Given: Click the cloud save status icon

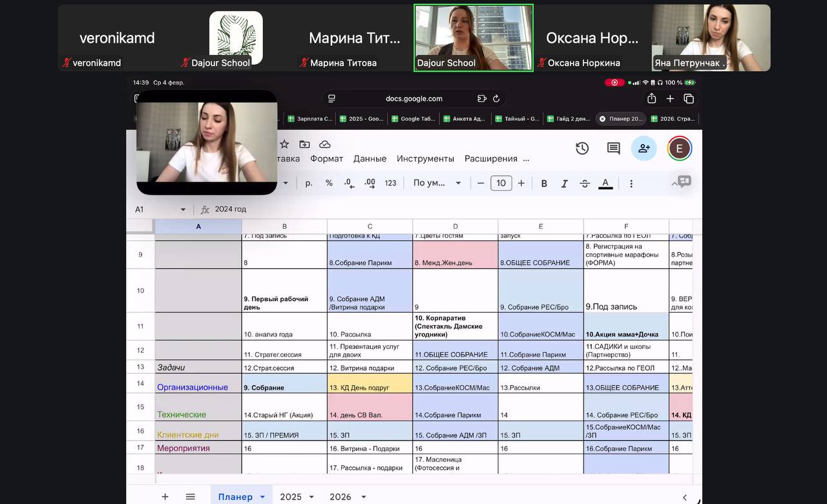Looking at the screenshot, I should point(325,144).
